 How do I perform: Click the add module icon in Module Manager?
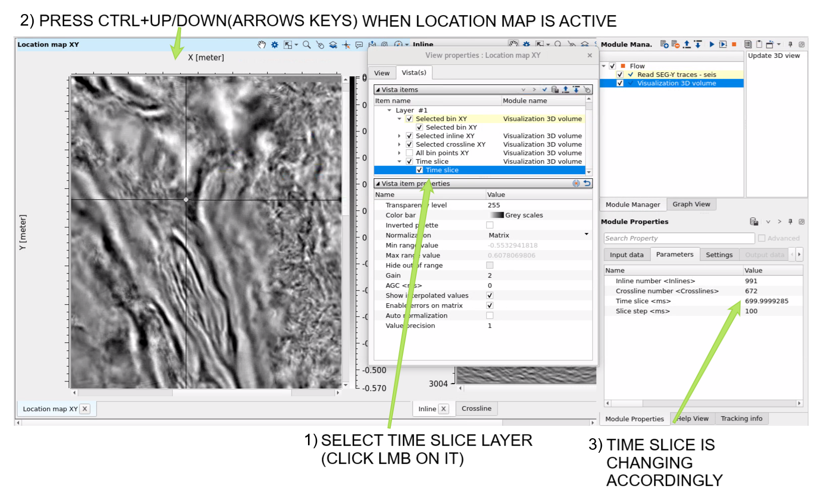click(x=664, y=44)
